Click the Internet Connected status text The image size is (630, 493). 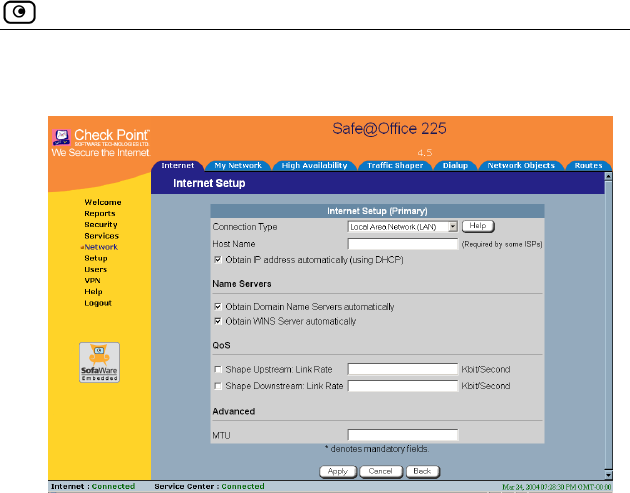(93, 487)
